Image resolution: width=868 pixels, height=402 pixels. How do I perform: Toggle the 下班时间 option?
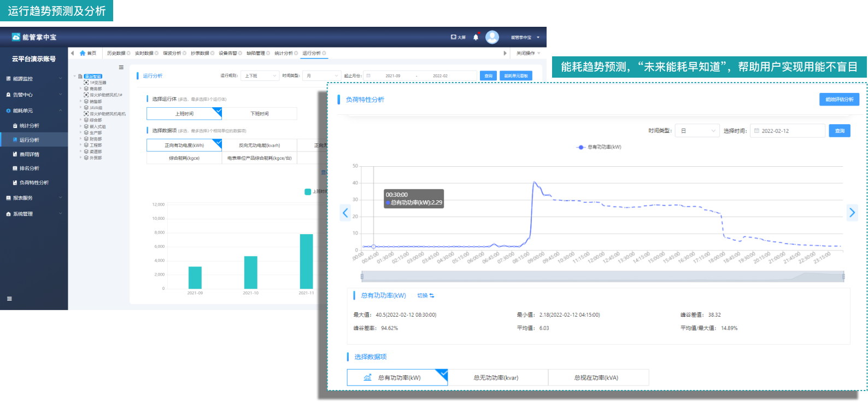tap(260, 114)
